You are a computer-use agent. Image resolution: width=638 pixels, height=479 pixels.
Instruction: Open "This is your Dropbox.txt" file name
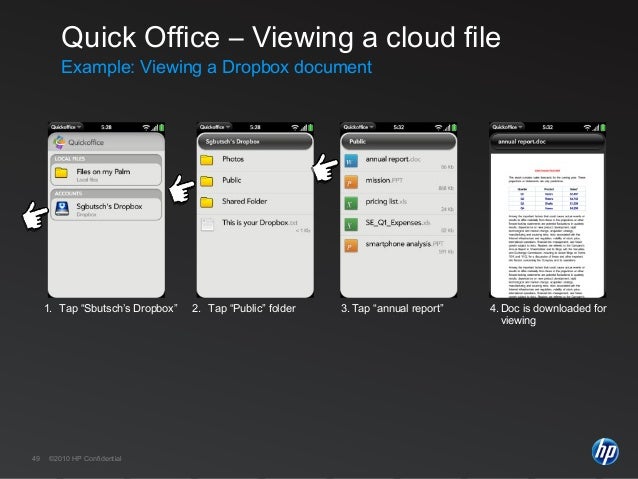(260, 223)
